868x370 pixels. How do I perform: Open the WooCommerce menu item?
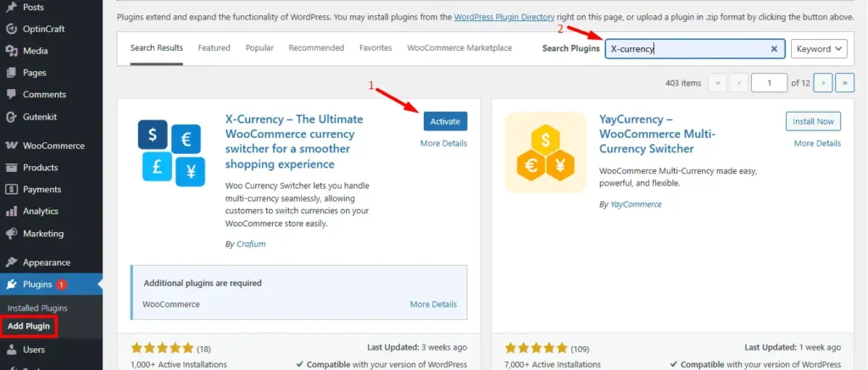pyautogui.click(x=51, y=146)
